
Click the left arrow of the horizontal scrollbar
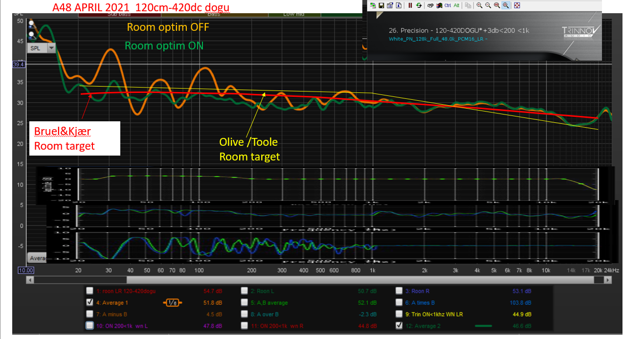point(31,280)
